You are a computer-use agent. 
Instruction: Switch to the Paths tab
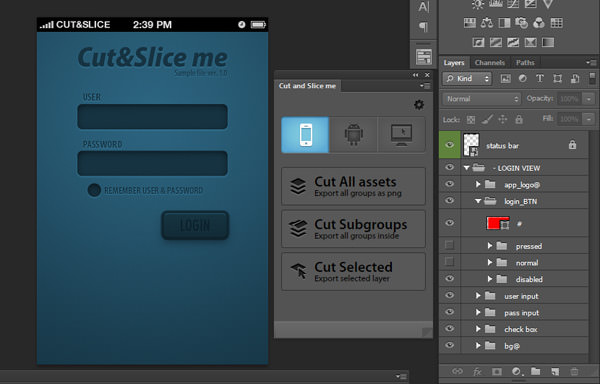click(x=525, y=63)
